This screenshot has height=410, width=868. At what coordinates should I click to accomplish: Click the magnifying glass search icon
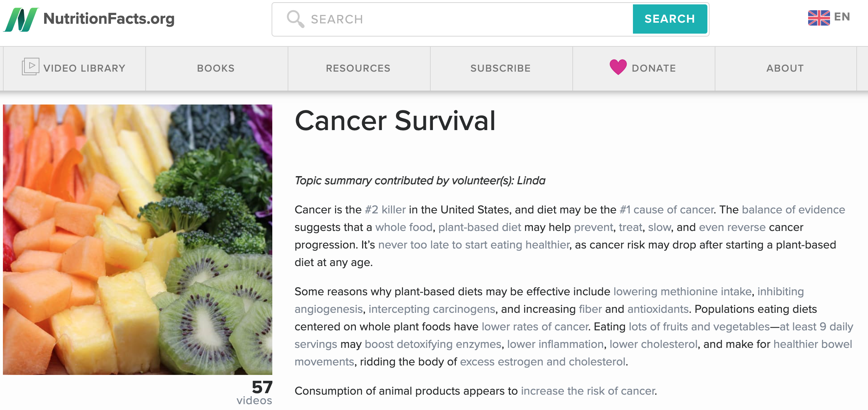[295, 19]
